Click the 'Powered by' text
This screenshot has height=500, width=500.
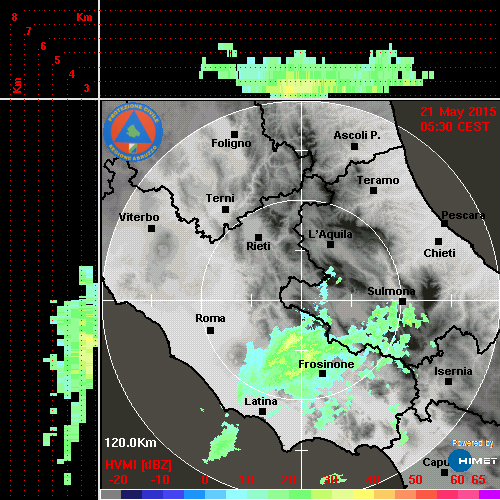[473, 443]
